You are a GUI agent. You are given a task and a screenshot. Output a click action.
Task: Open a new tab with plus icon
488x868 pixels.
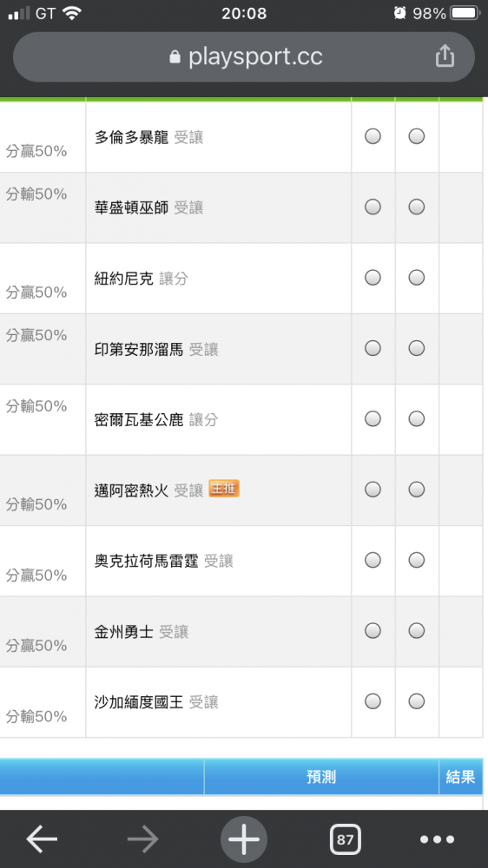pos(244,839)
